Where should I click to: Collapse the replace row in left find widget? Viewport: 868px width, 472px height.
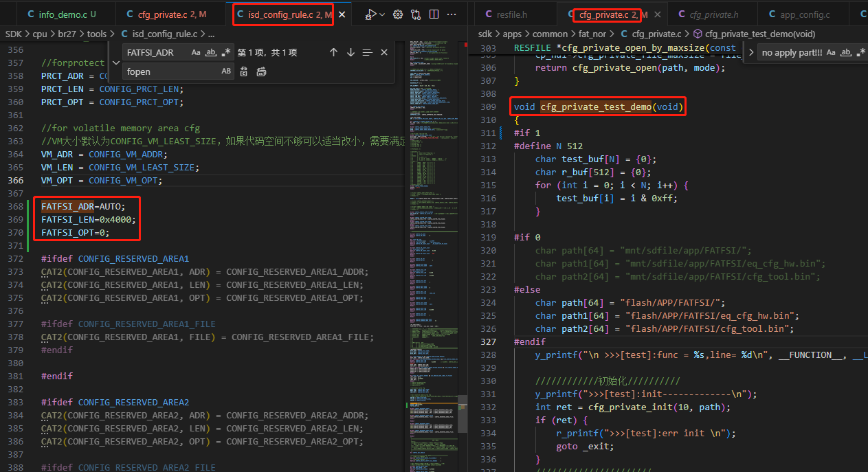116,62
